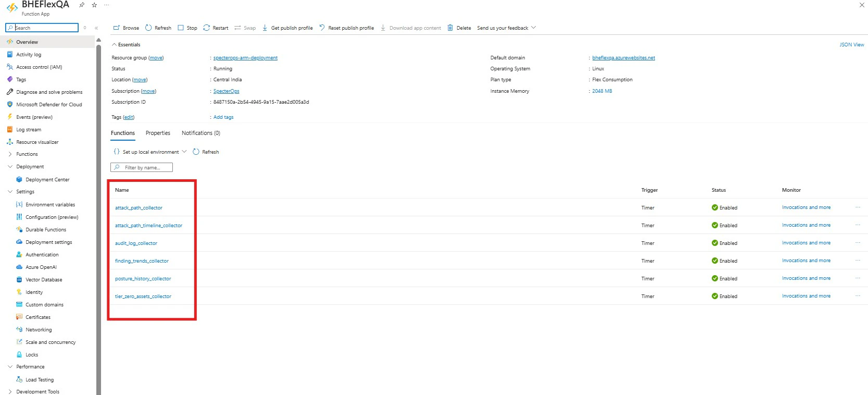Open Vector Database settings
The height and width of the screenshot is (395, 868).
[44, 279]
